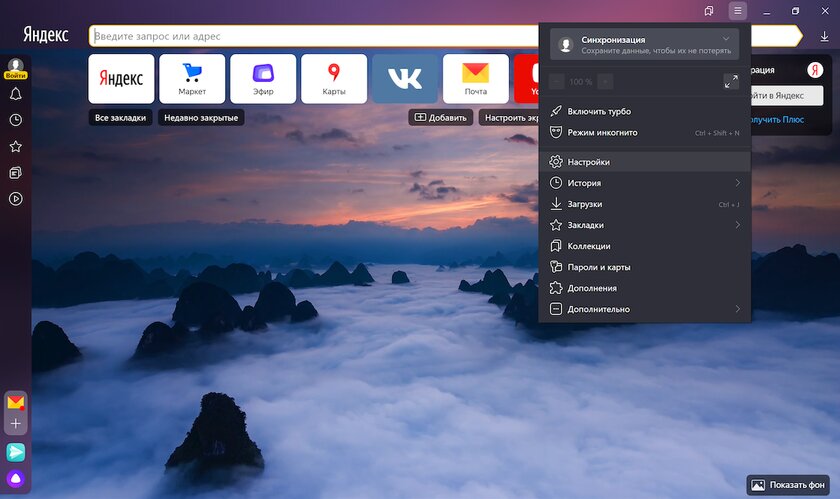Focus the Введите запрос или адрес field
This screenshot has height=499, width=840.
313,36
